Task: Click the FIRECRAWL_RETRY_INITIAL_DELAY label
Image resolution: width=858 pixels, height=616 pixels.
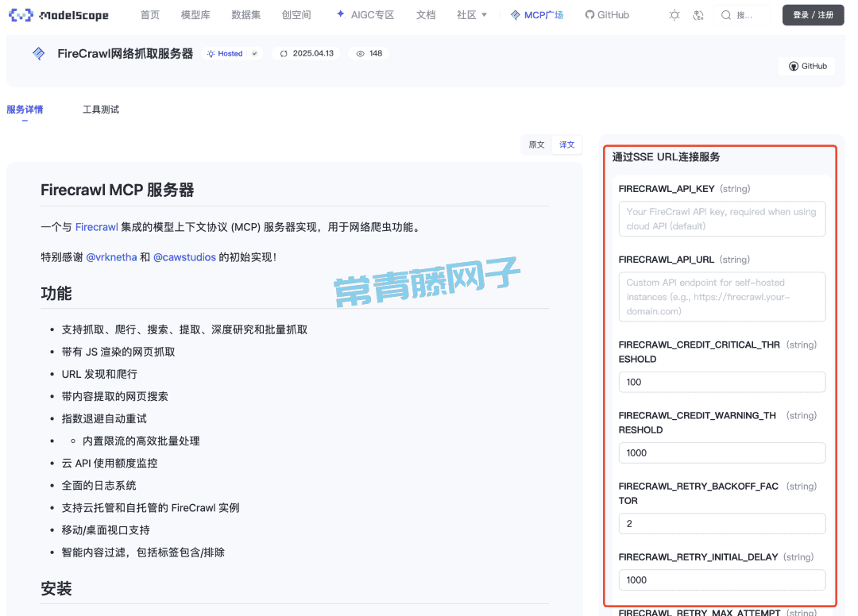Action: [x=698, y=557]
